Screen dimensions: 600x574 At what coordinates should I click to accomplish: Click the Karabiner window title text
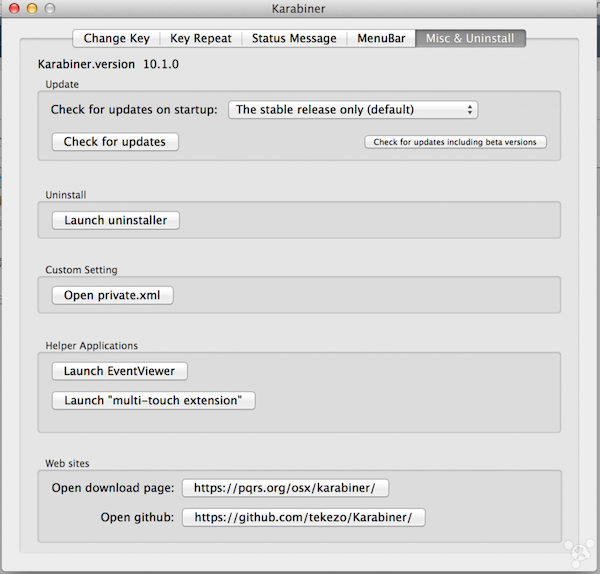pos(298,9)
